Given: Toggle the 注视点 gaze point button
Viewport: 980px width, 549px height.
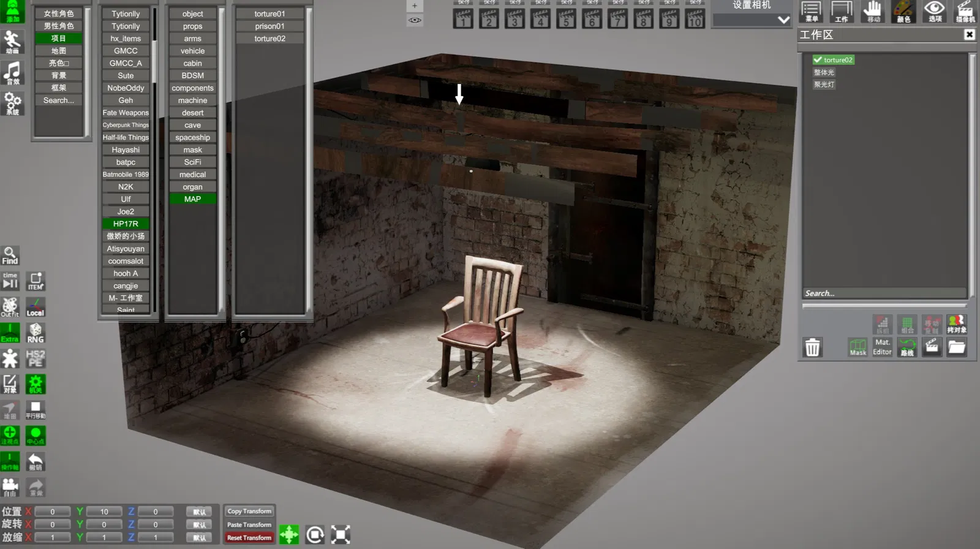Looking at the screenshot, I should (x=10, y=436).
